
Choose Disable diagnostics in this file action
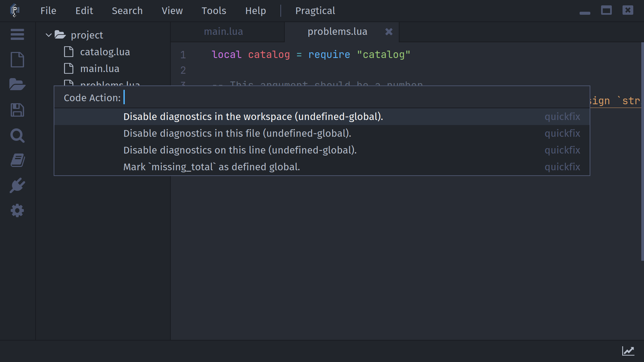point(322,133)
